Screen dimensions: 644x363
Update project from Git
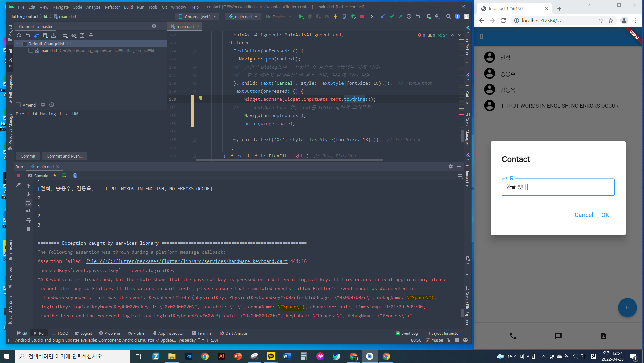(383, 16)
